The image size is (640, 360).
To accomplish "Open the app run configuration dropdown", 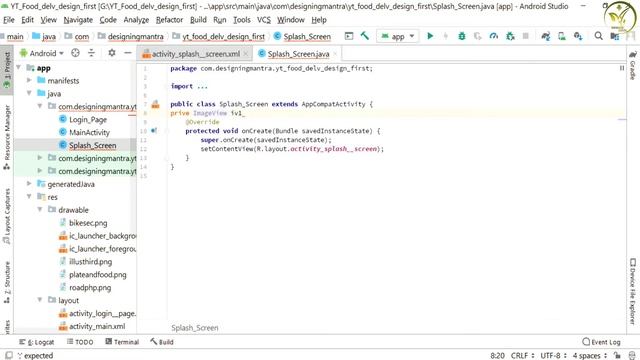I will (x=398, y=36).
